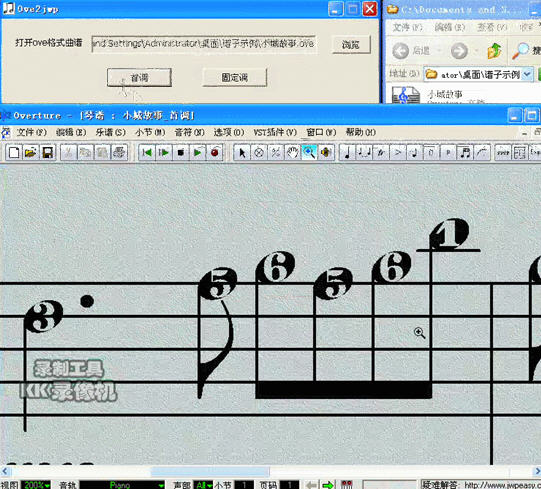
Task: Start playback with the green play triangle
Action: point(197,153)
